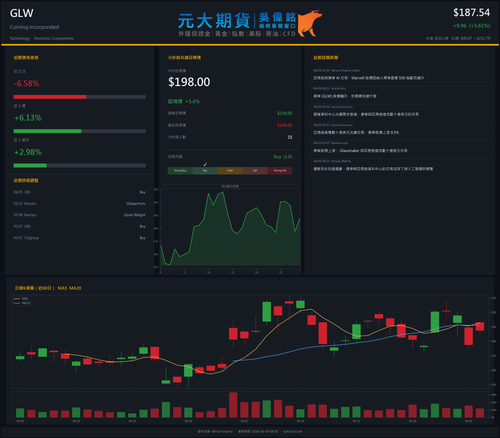Click the orange bull logo icon

point(309,23)
